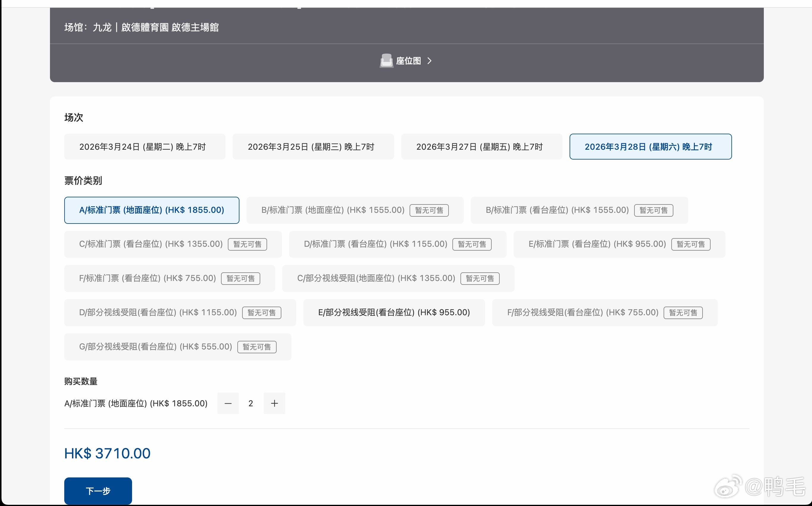Click the minus quantity button
Image resolution: width=812 pixels, height=506 pixels.
(x=228, y=403)
